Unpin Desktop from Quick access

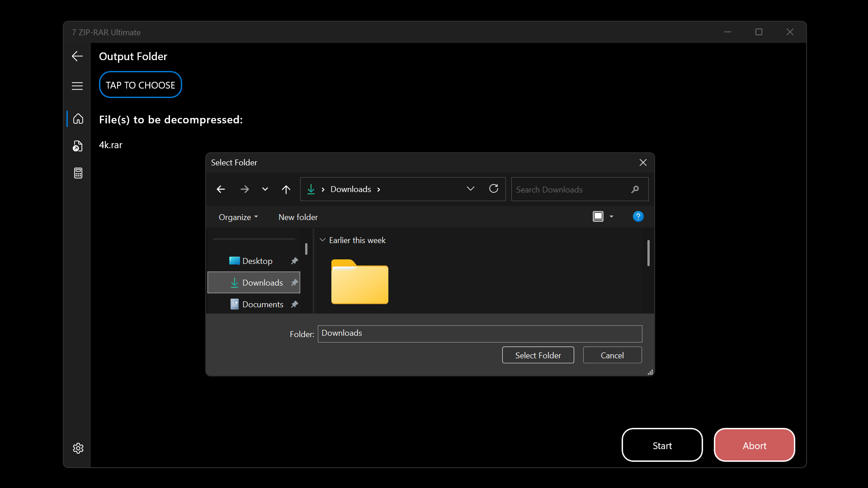[x=294, y=261]
